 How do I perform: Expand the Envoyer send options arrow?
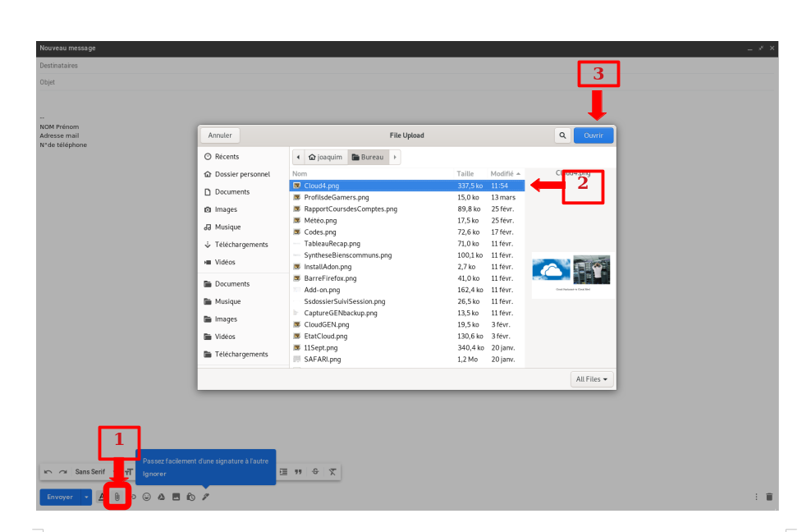(87, 497)
